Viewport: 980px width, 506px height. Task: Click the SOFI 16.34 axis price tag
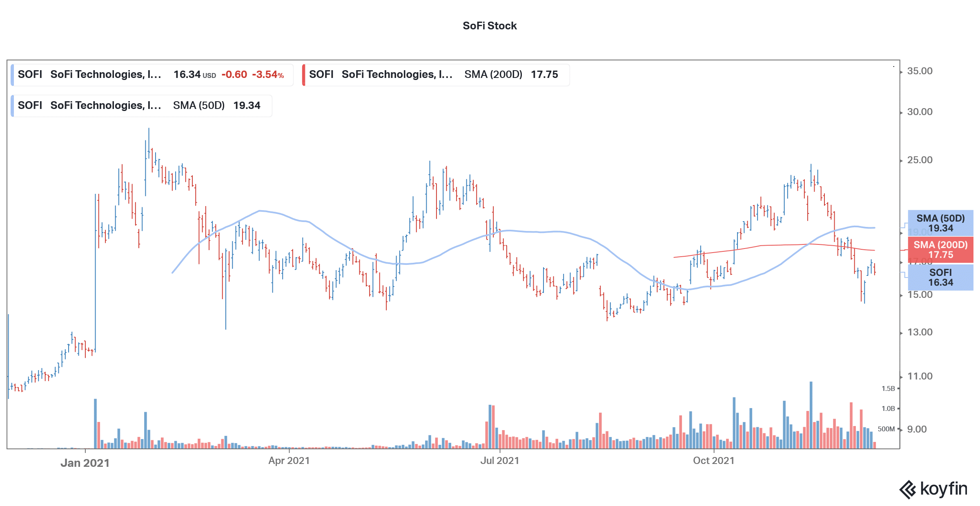point(940,277)
